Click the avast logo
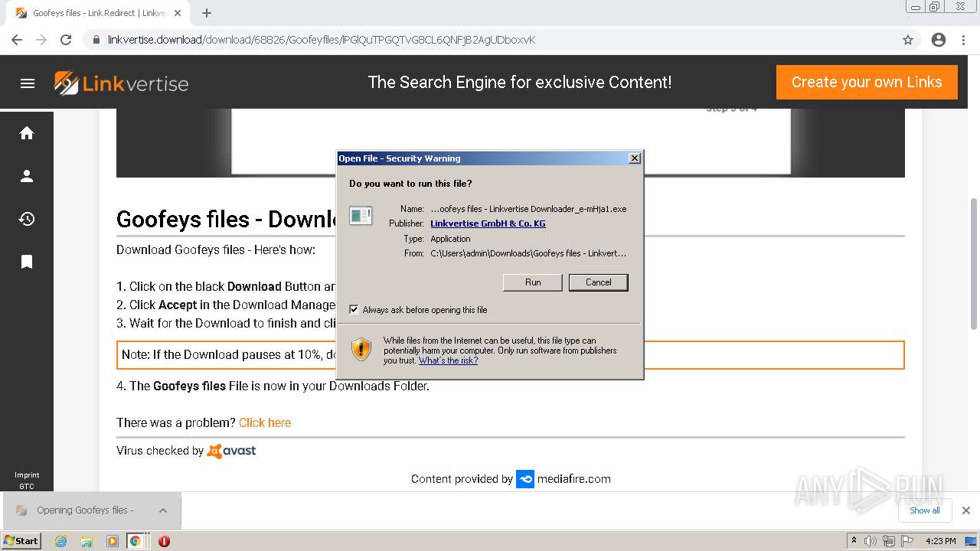The width and height of the screenshot is (980, 551). click(x=232, y=451)
